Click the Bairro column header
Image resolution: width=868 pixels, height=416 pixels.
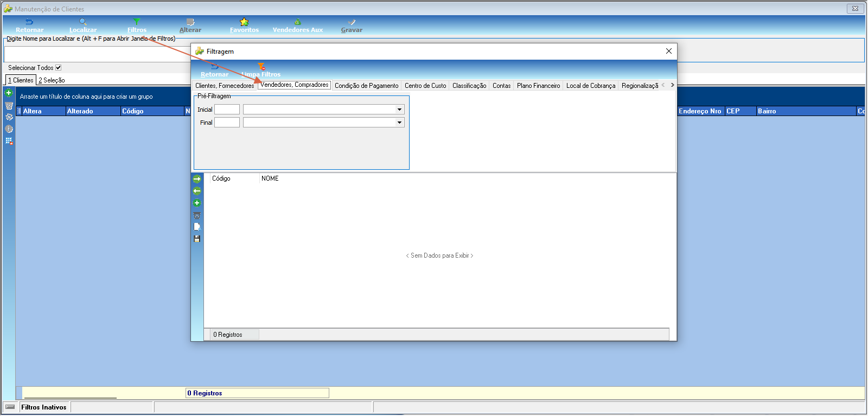click(806, 111)
